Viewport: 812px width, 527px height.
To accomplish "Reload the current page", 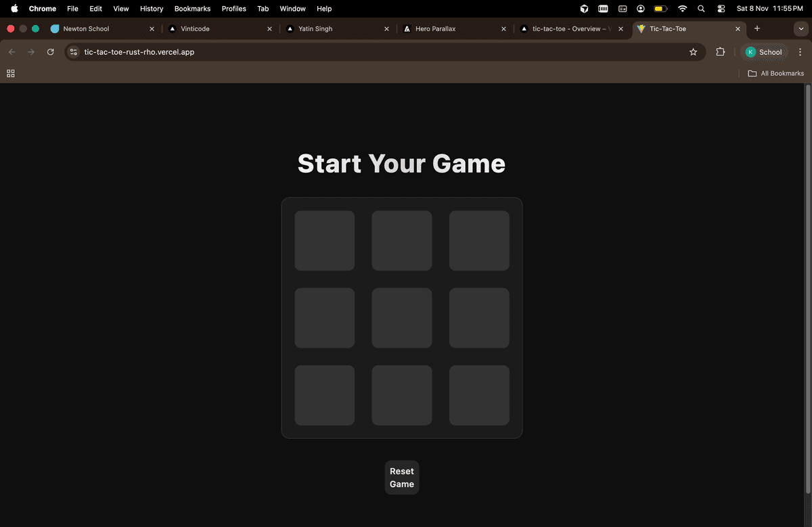I will point(50,52).
